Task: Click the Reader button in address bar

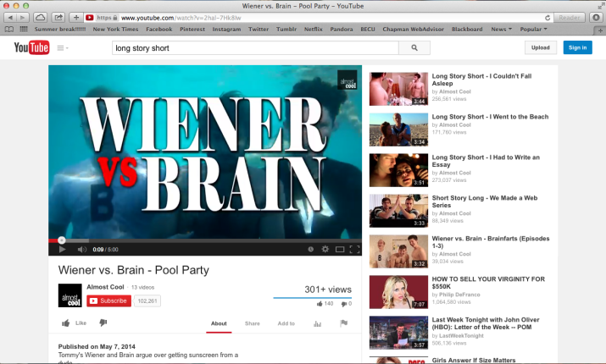Action: 569,18
